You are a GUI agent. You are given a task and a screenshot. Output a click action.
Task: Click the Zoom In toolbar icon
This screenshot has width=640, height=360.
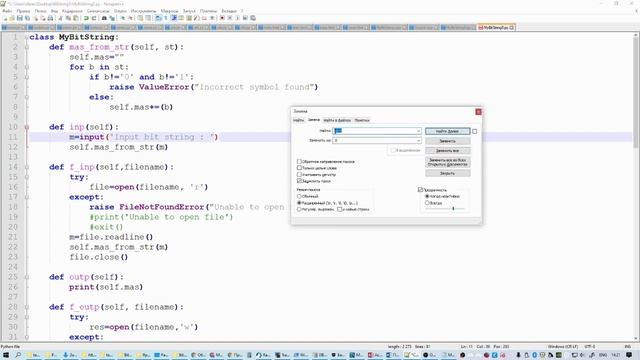[x=123, y=18]
